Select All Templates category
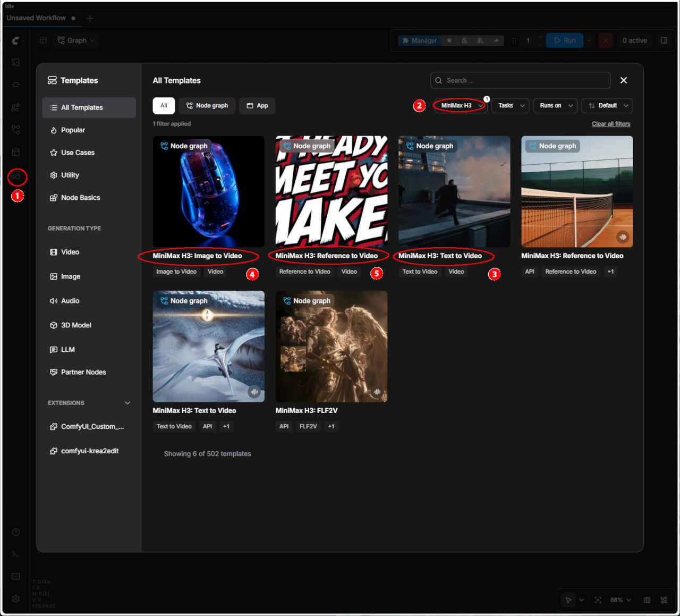680x616 pixels. pos(89,107)
